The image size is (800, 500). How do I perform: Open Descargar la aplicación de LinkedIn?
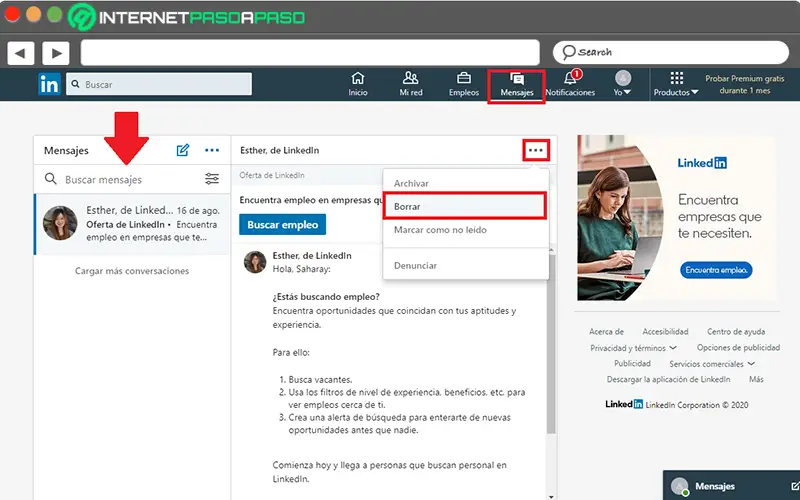(668, 380)
